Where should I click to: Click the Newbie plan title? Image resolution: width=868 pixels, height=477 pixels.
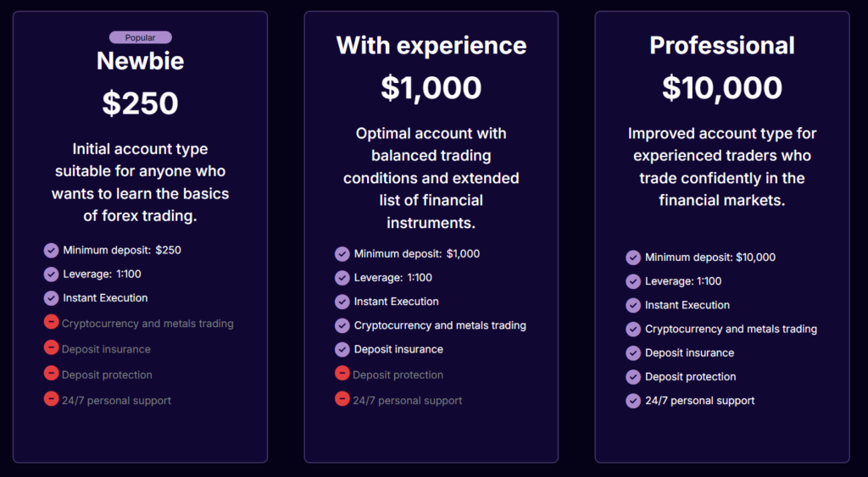coord(141,61)
